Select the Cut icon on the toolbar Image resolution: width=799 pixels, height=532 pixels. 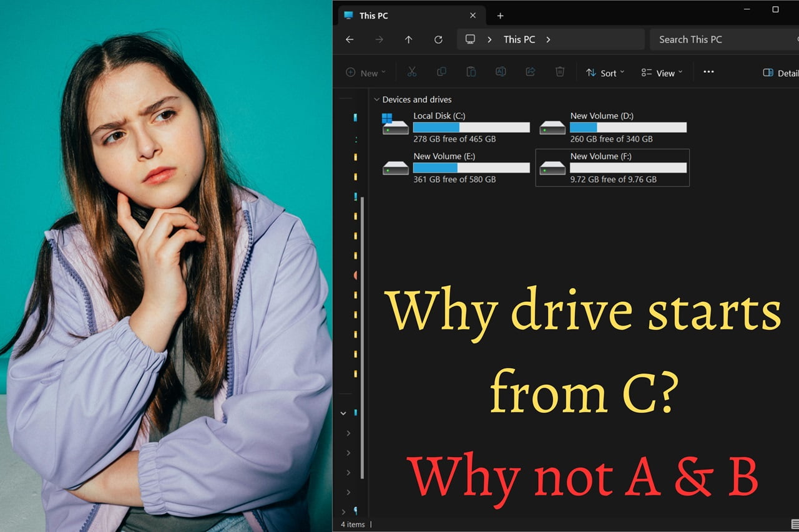pyautogui.click(x=412, y=72)
